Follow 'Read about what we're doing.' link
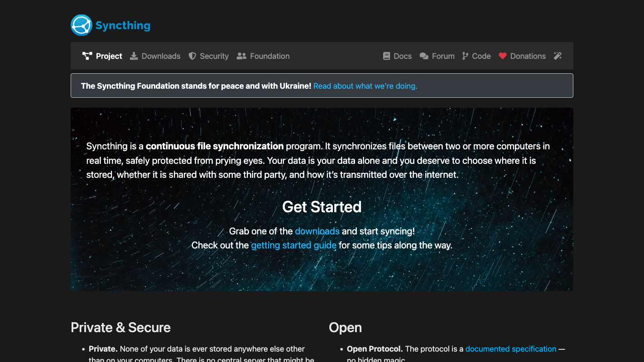 pos(365,86)
